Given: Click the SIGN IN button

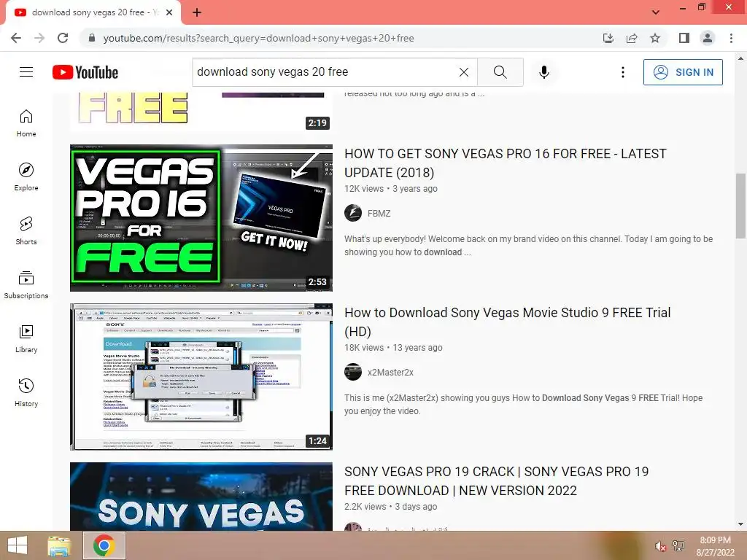Looking at the screenshot, I should pyautogui.click(x=683, y=72).
